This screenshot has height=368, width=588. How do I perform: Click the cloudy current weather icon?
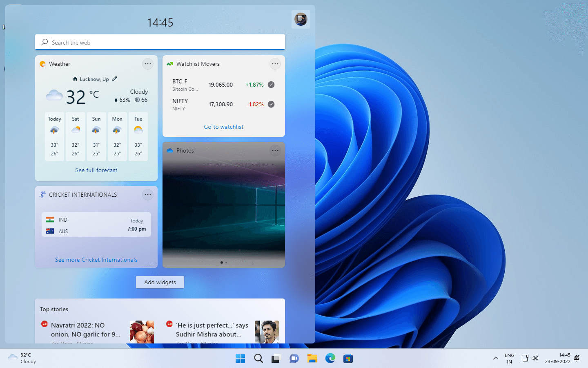click(54, 96)
